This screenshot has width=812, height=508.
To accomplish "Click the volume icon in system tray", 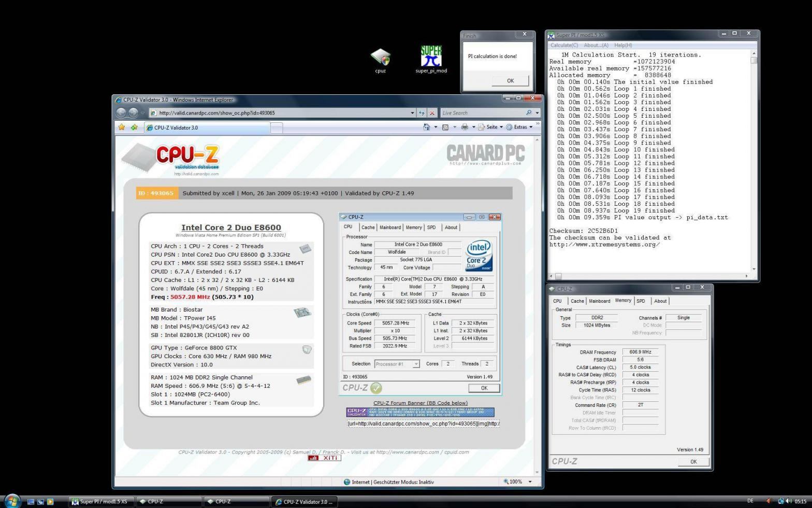I will (789, 501).
